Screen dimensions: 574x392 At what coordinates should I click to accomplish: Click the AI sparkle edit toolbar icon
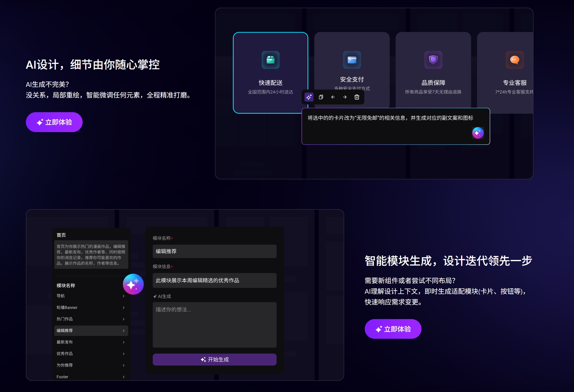coord(309,97)
